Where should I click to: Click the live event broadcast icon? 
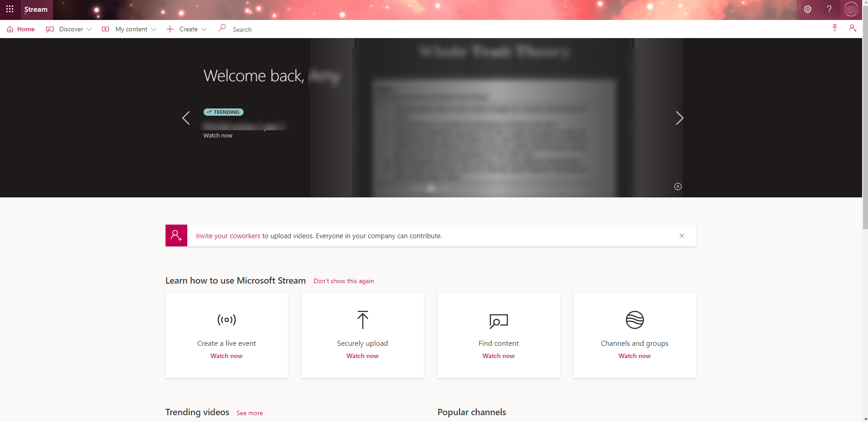227,319
